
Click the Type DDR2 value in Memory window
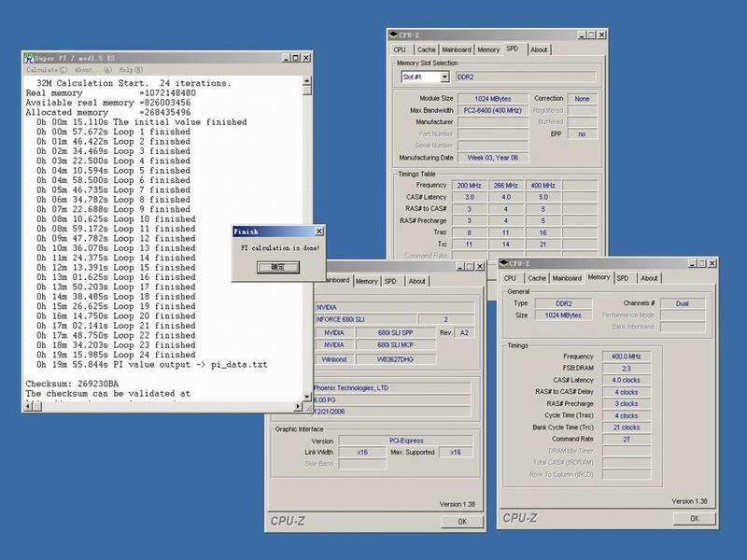click(x=564, y=303)
